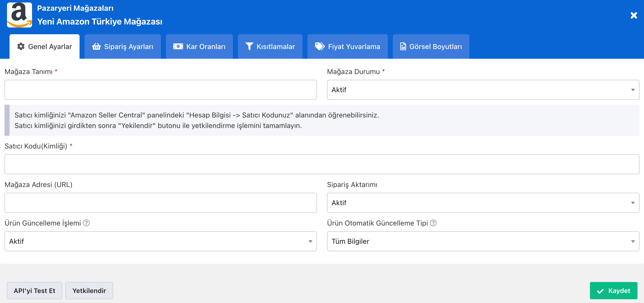Click the money icon on Kar Oranları
The height and width of the screenshot is (303, 644).
point(178,46)
